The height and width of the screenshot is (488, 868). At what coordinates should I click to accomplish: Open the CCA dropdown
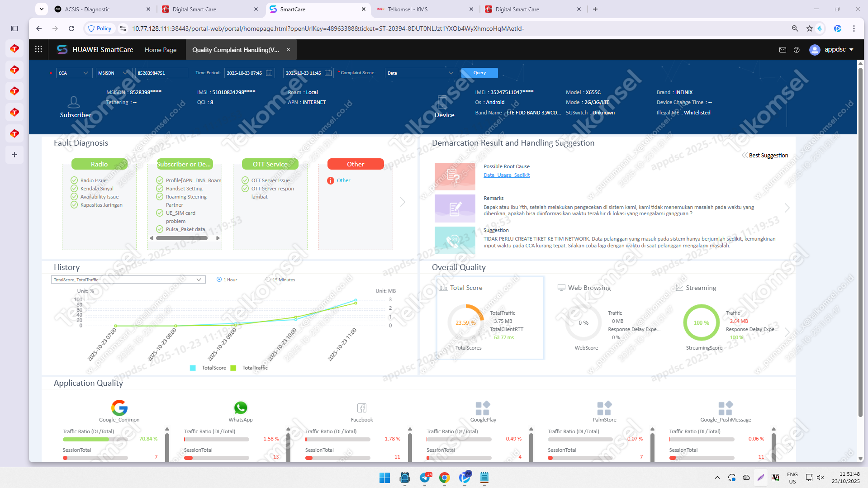[74, 73]
